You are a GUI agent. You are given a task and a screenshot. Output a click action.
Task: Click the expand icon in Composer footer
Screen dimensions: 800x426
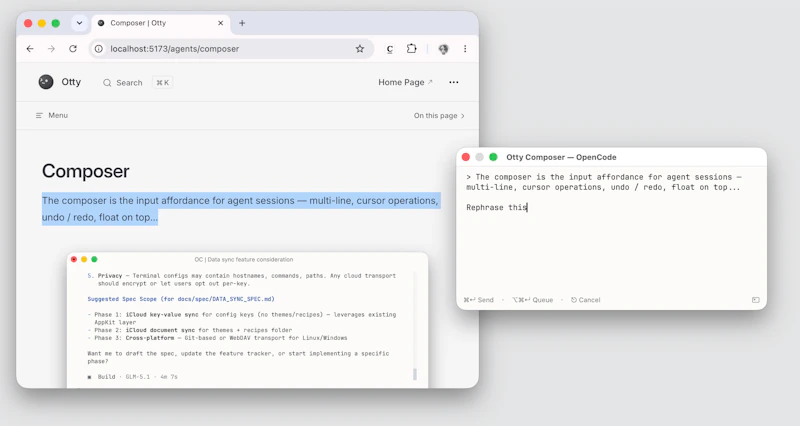pos(756,300)
